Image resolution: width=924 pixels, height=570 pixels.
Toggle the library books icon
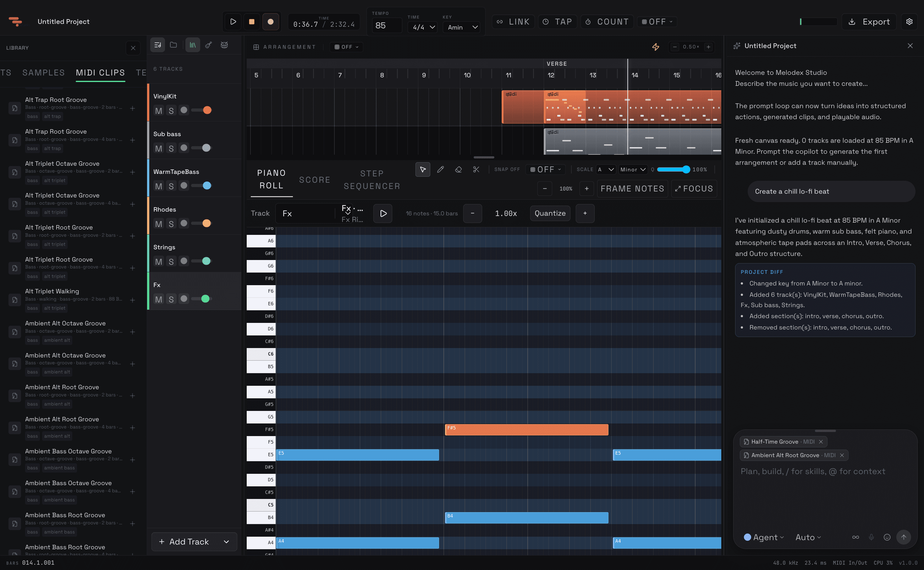[193, 45]
